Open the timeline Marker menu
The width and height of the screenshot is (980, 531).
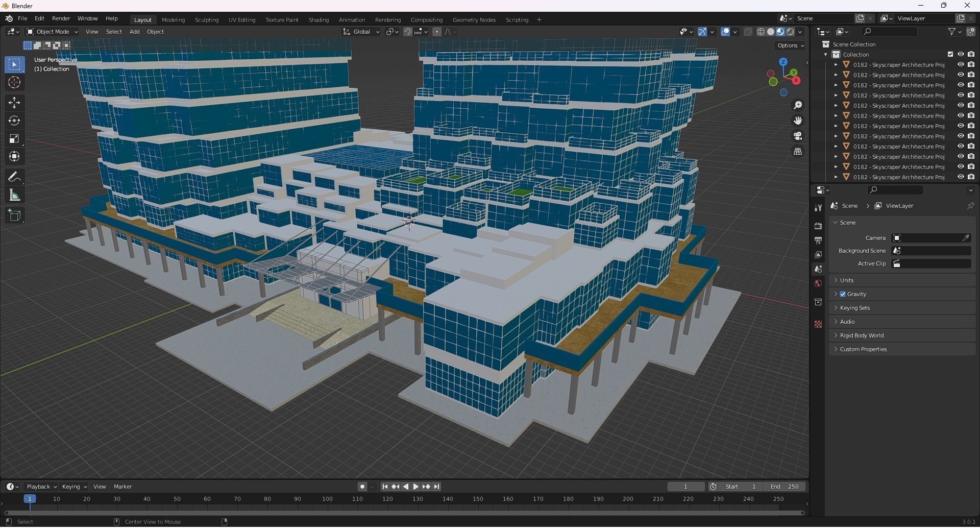coord(122,487)
